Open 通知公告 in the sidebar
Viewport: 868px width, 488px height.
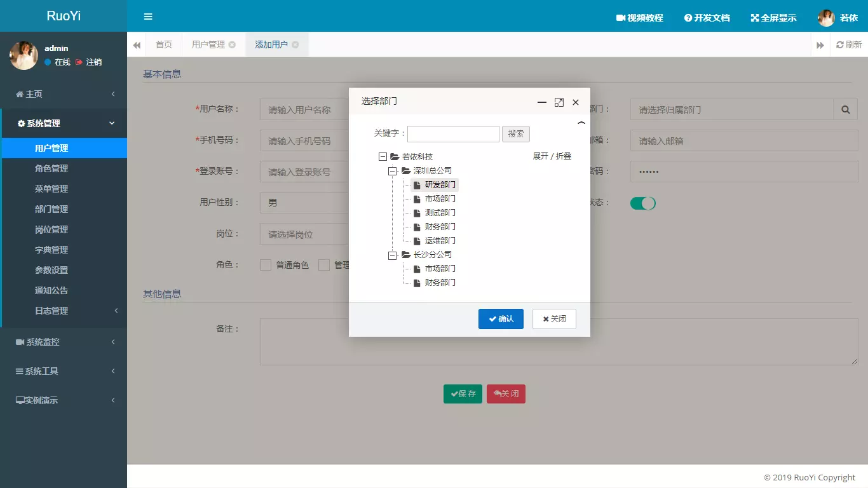pos(64,290)
